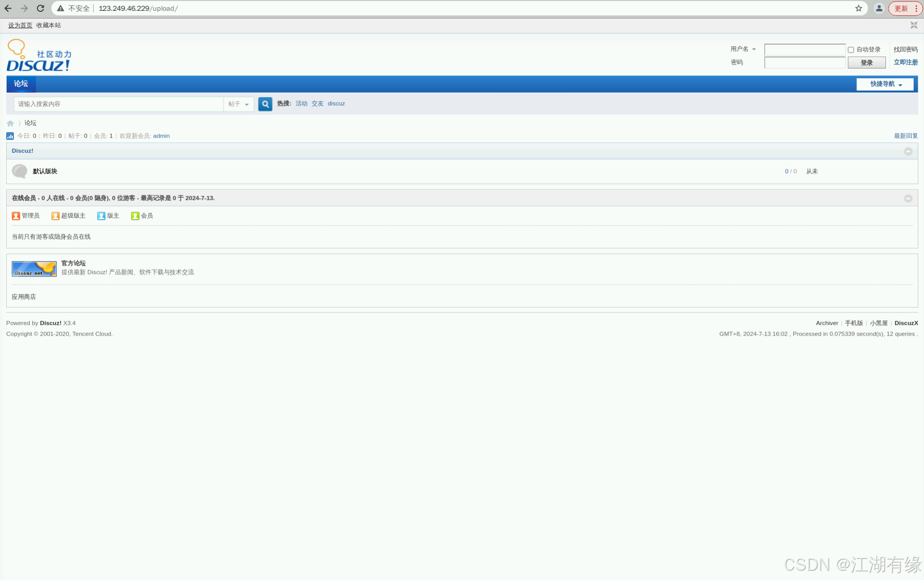Image resolution: width=924 pixels, height=580 pixels.
Task: Click the footer DiscuzX link
Action: [906, 323]
